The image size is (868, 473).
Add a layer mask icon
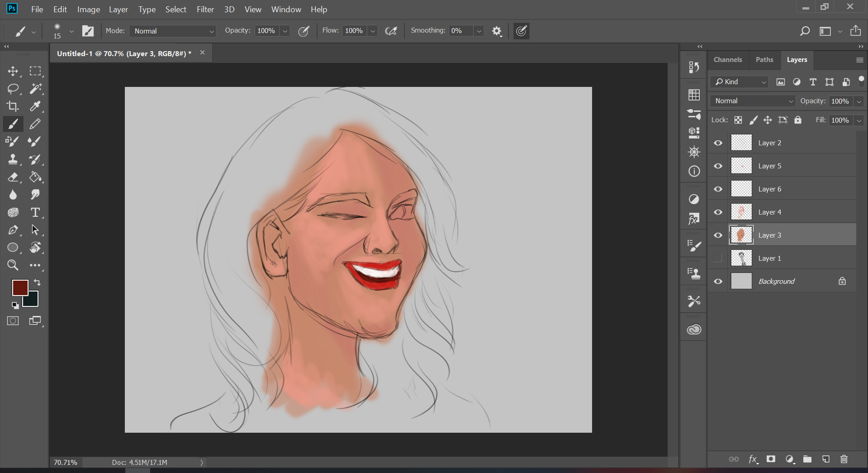click(x=771, y=459)
